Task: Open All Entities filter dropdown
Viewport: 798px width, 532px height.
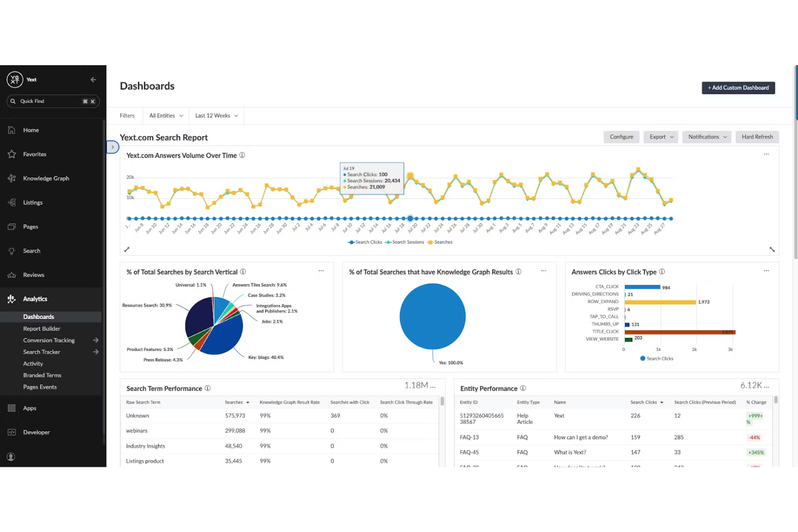Action: 166,116
